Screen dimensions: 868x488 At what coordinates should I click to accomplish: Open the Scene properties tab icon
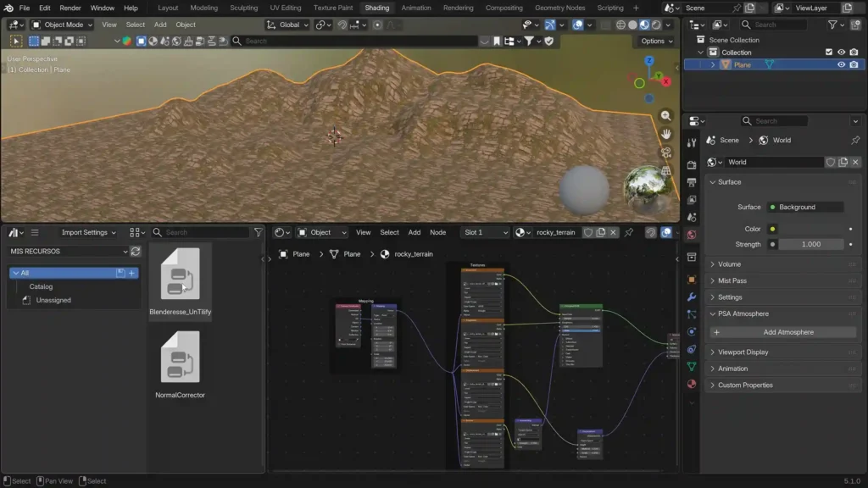692,218
